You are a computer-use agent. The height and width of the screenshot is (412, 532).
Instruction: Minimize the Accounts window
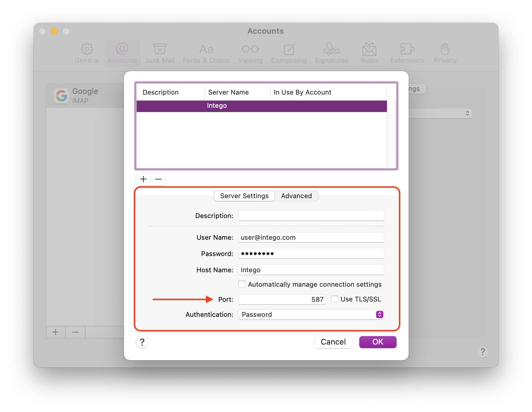pyautogui.click(x=54, y=31)
